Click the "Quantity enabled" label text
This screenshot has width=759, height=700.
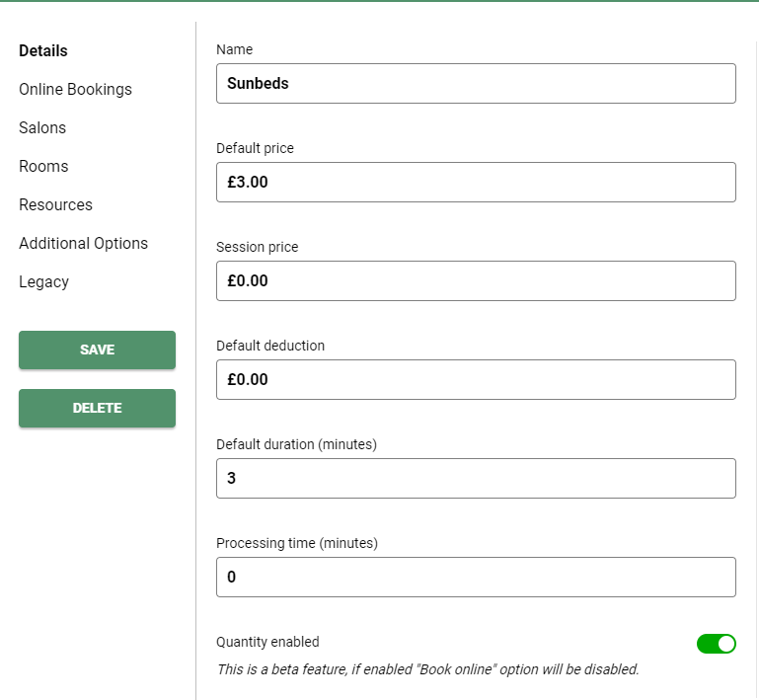coord(267,642)
